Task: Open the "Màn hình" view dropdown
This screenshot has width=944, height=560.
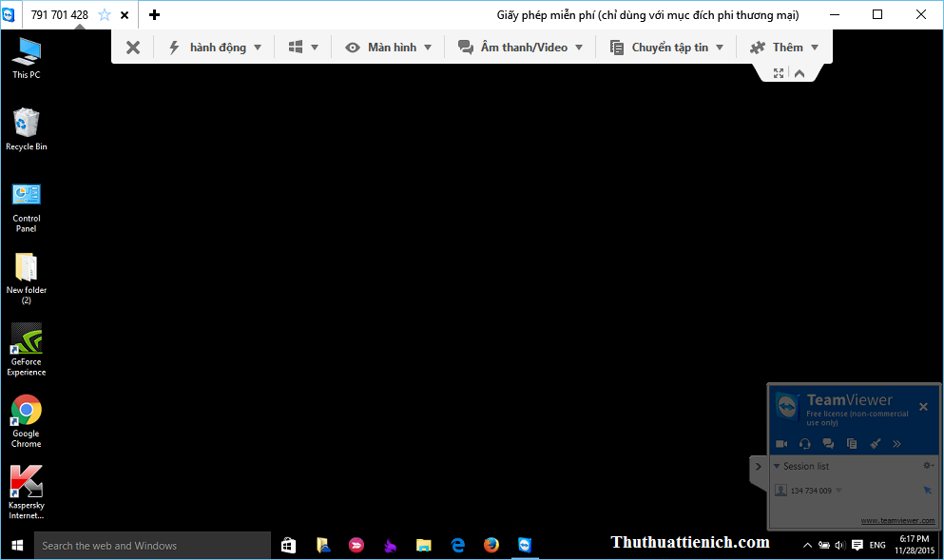Action: tap(389, 48)
